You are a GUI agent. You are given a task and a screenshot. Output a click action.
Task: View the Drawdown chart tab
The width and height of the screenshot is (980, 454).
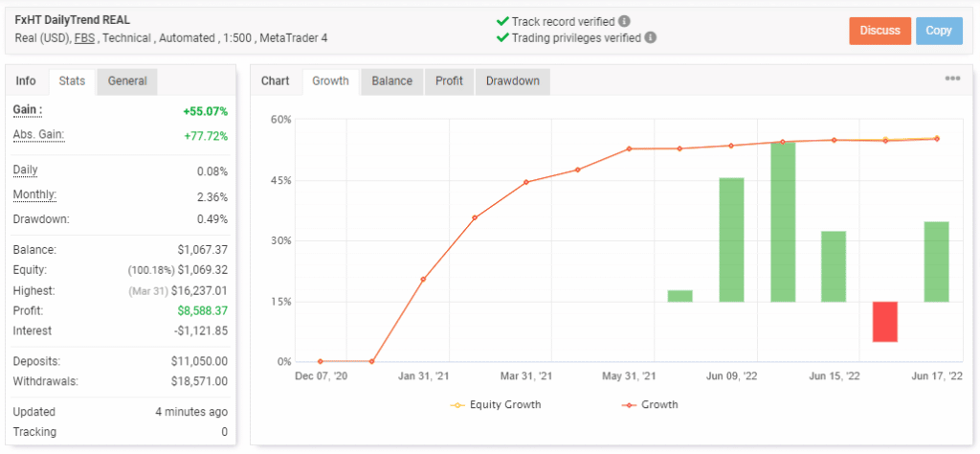[x=512, y=81]
